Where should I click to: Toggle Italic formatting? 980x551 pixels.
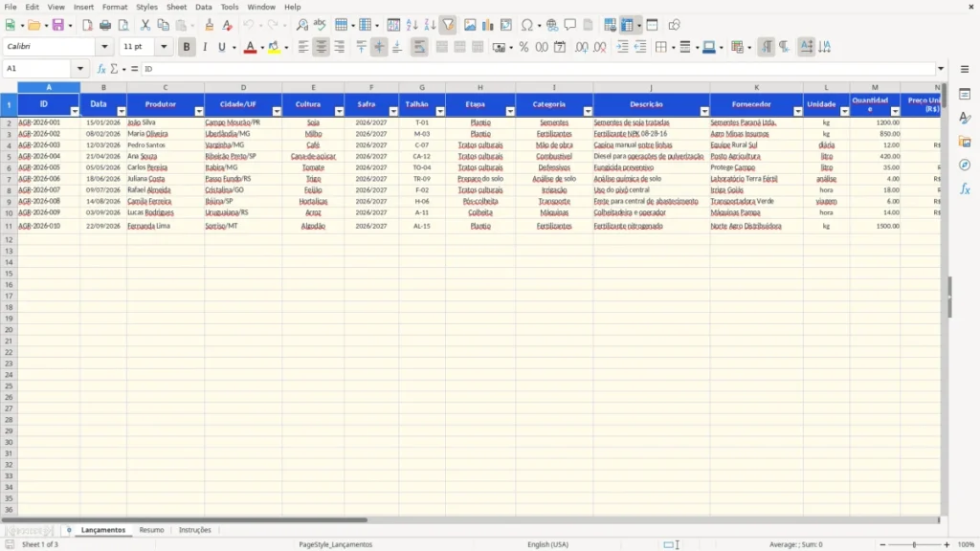pos(205,47)
